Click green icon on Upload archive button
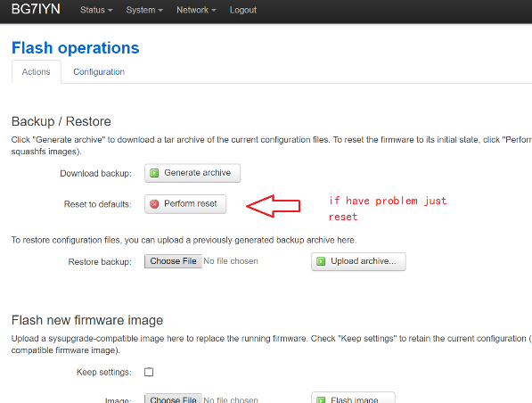 [321, 261]
